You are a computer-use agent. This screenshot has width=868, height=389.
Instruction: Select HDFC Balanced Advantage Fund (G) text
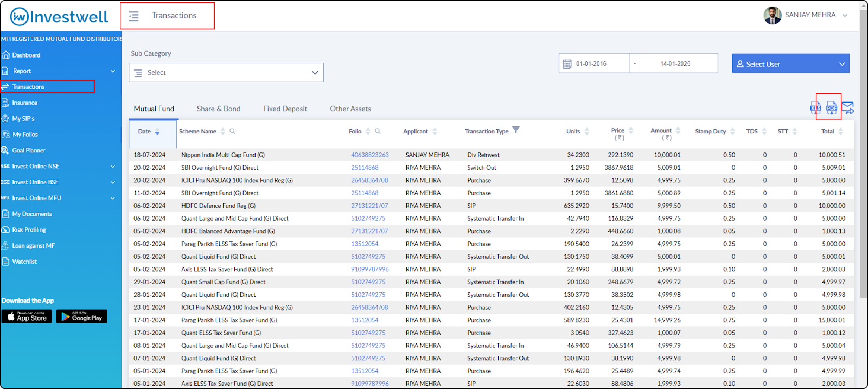tap(228, 232)
